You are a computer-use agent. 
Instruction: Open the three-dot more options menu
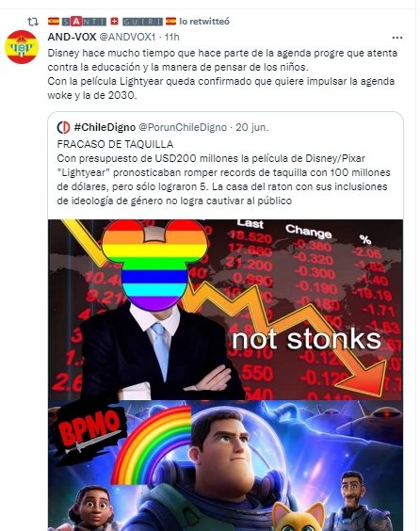click(x=397, y=38)
